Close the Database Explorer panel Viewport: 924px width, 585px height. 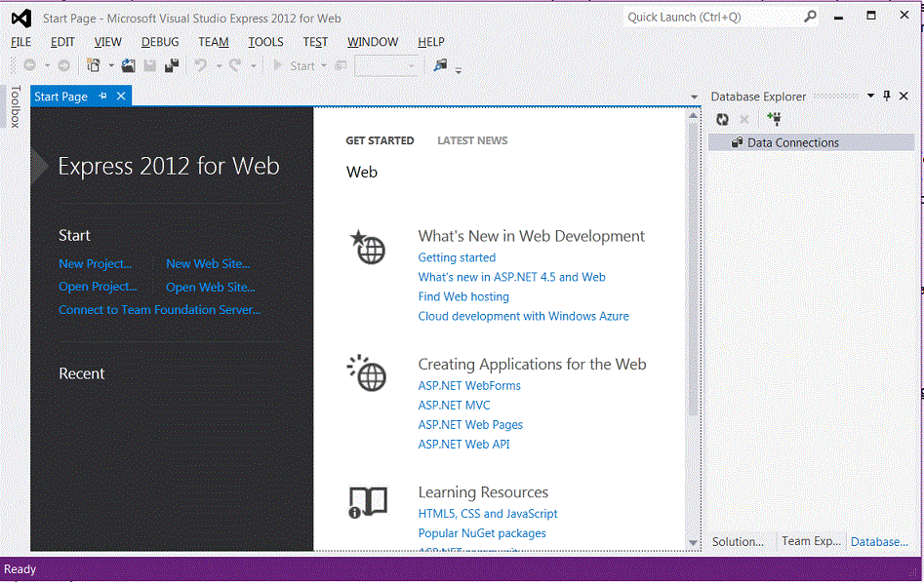(x=904, y=96)
